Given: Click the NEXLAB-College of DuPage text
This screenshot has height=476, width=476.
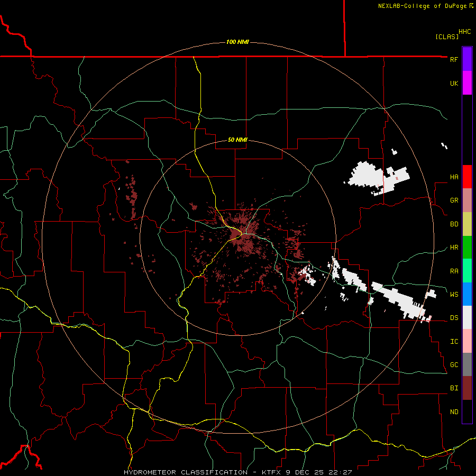Looking at the screenshot, I should 422,6.
